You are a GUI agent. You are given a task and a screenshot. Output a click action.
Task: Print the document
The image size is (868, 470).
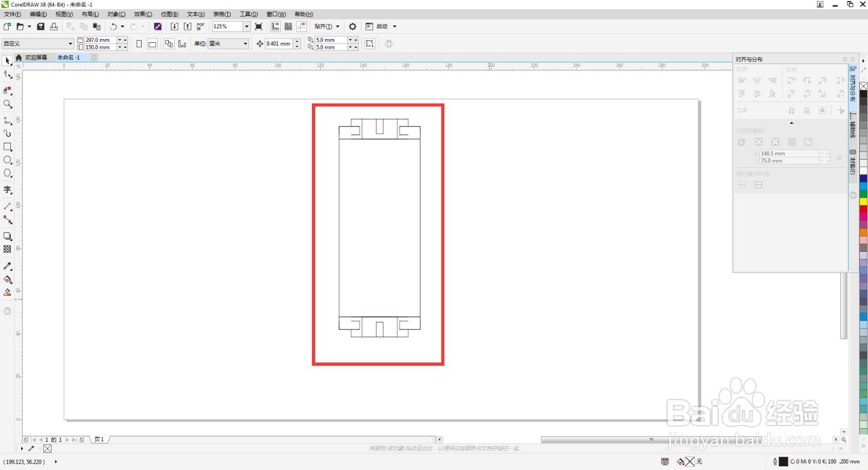[54, 26]
